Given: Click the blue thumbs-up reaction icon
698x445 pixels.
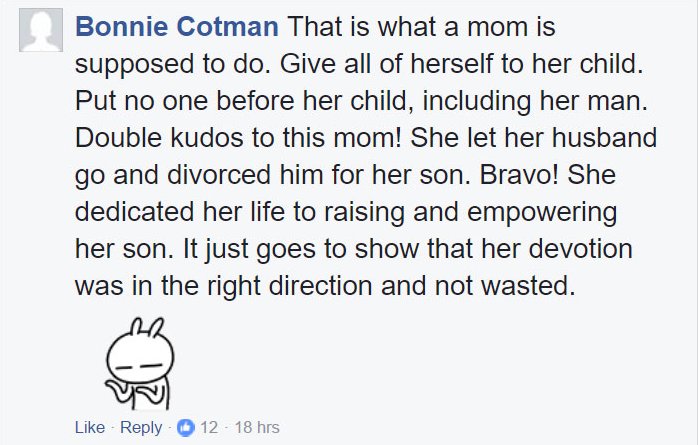Looking at the screenshot, I should click(x=186, y=428).
